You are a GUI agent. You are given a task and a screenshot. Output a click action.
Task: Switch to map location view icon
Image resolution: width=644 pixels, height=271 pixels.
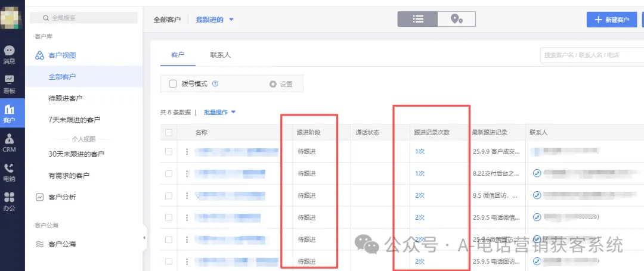point(456,19)
